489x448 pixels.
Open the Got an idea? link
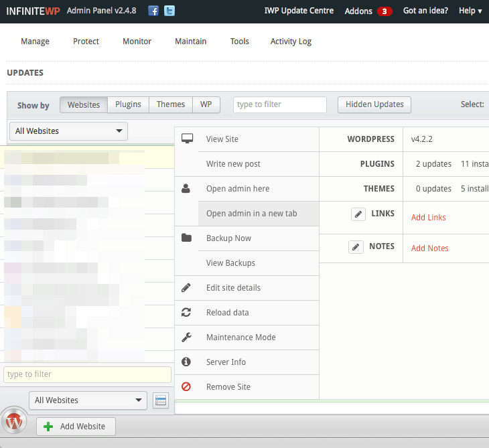point(425,11)
